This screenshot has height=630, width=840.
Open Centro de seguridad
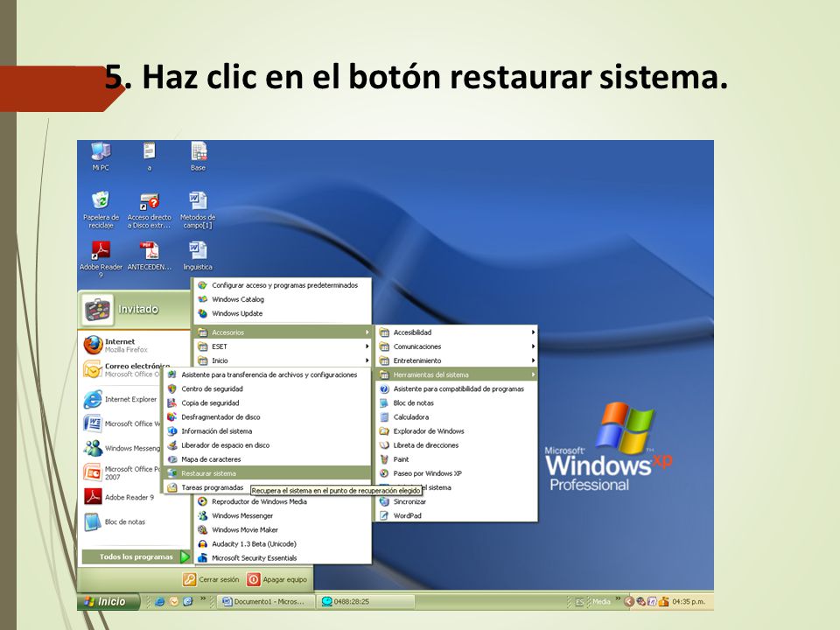267,388
